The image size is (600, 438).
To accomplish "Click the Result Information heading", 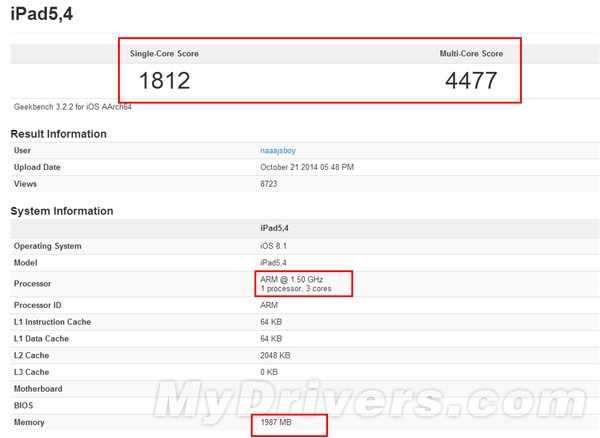I will click(x=59, y=134).
